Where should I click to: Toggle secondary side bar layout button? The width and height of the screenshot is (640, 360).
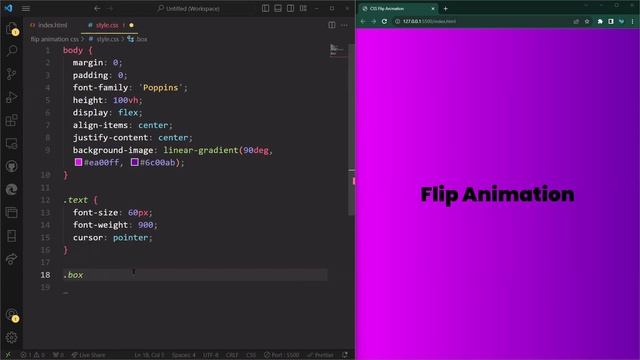pos(291,8)
